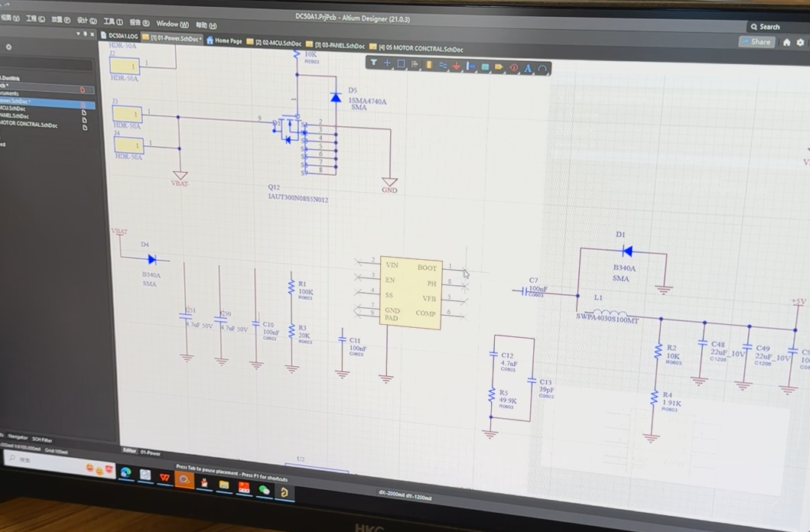Open Microsoft Edge from the taskbar
This screenshot has width=810, height=532.
125,472
